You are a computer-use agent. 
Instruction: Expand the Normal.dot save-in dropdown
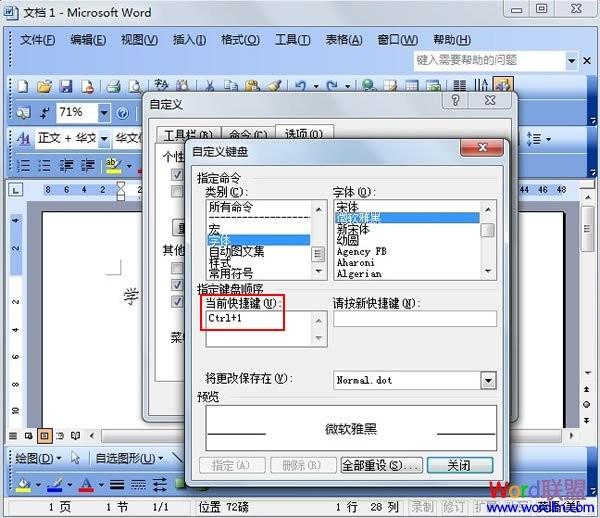click(x=488, y=380)
